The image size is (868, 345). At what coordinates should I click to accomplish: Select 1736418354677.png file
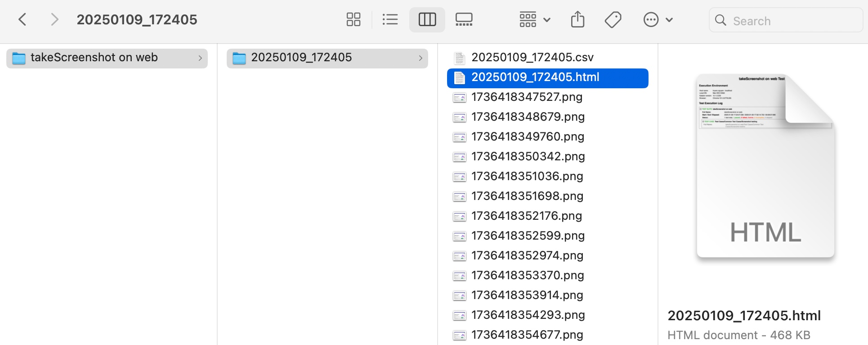click(548, 335)
